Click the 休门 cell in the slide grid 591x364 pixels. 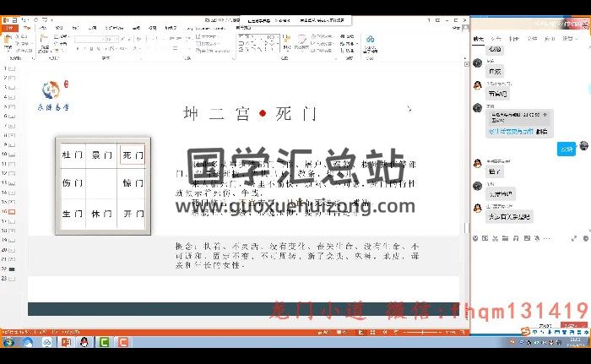point(102,214)
